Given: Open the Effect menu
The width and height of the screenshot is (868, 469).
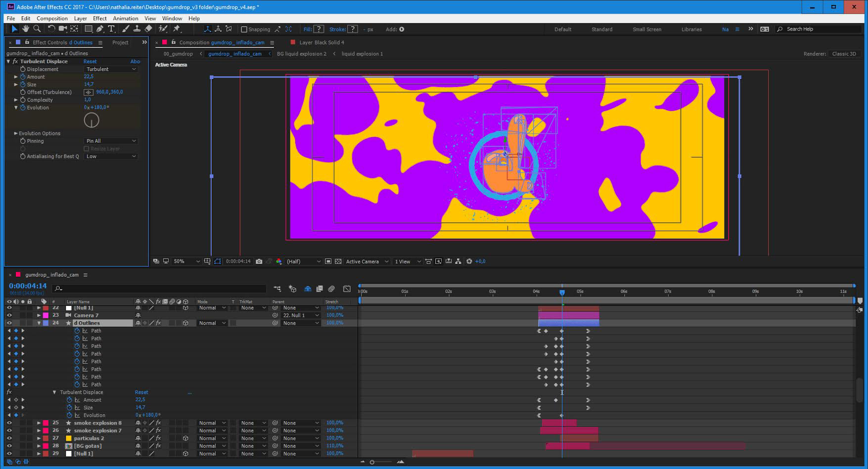Looking at the screenshot, I should (x=99, y=18).
